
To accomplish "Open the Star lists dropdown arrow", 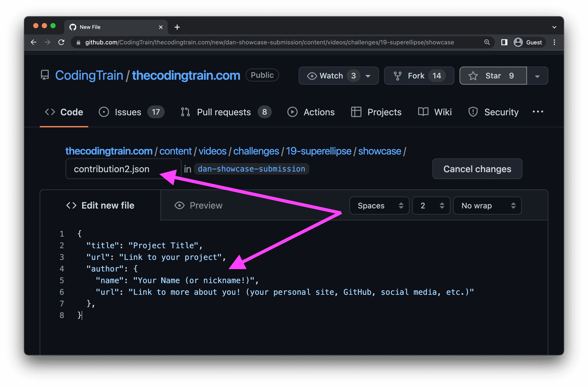I will pos(537,76).
